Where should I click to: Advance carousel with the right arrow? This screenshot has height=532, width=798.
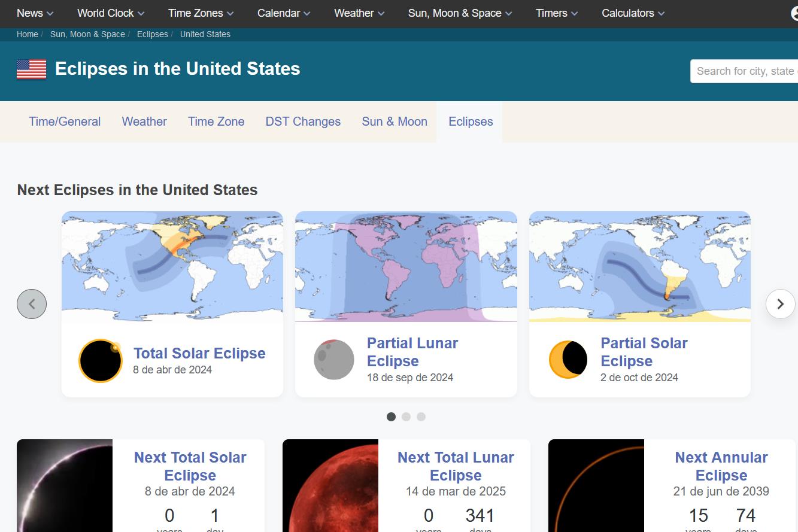(x=780, y=304)
